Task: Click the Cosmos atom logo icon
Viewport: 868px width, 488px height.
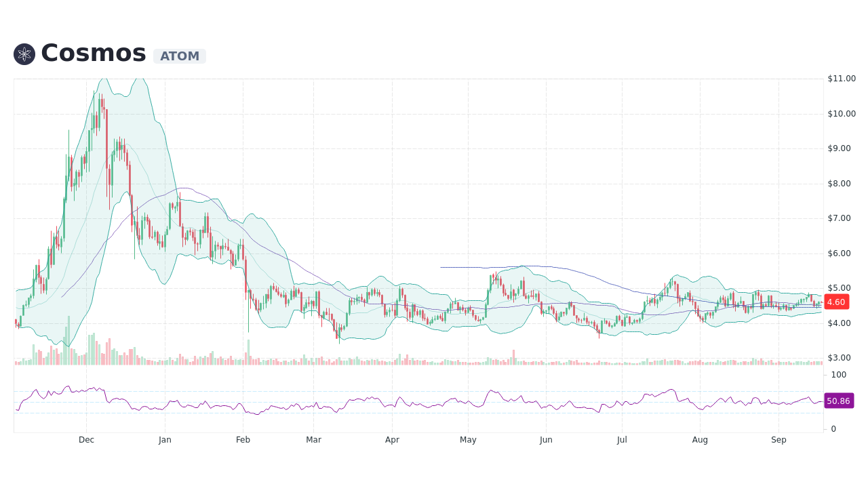Action: [24, 54]
